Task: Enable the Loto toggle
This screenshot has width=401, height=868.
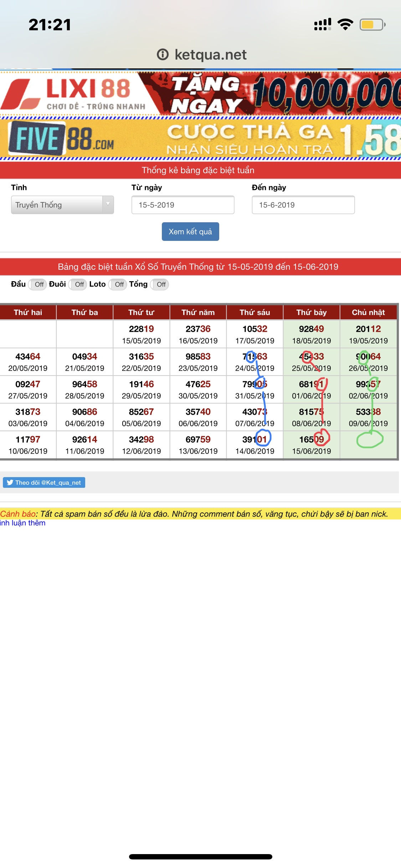Action: coord(118,284)
